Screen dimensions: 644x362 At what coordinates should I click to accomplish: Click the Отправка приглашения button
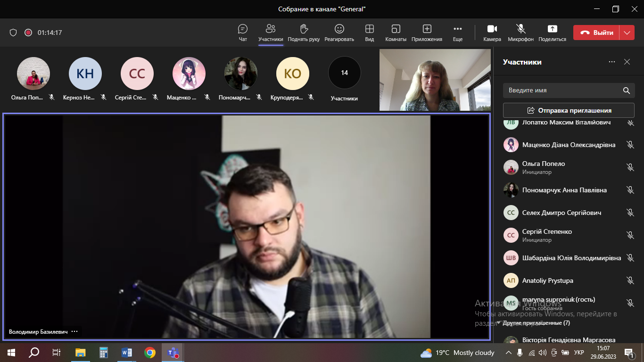569,110
